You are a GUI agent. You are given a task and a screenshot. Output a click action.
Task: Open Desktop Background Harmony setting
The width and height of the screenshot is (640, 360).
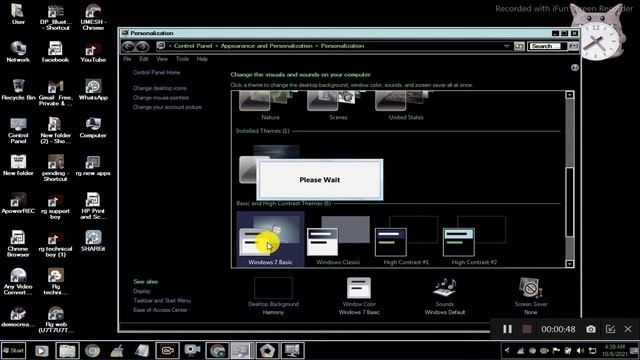pyautogui.click(x=273, y=296)
